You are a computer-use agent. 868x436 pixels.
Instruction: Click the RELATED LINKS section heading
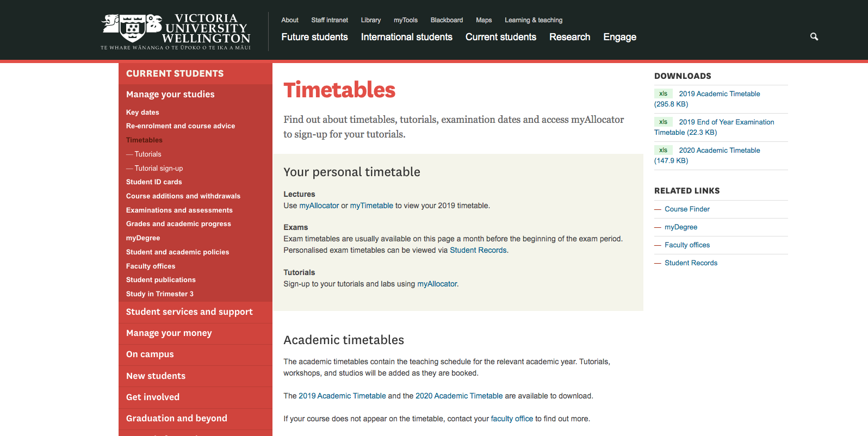[x=687, y=191]
